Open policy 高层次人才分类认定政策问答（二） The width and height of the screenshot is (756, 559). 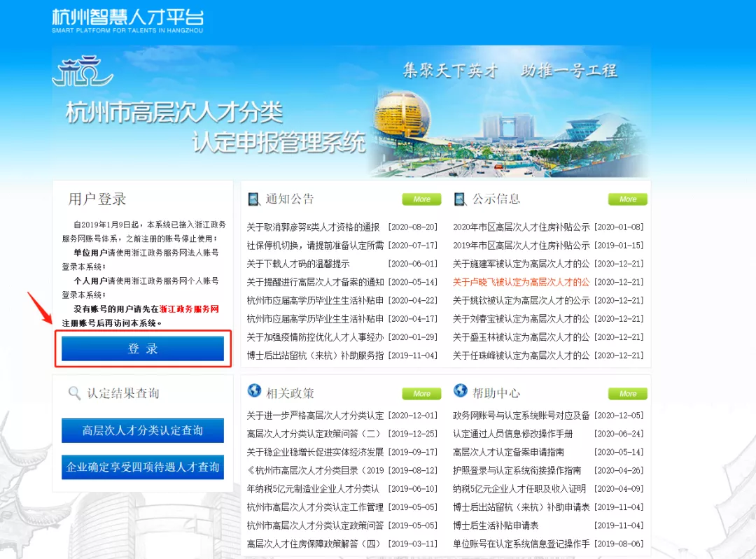(314, 434)
